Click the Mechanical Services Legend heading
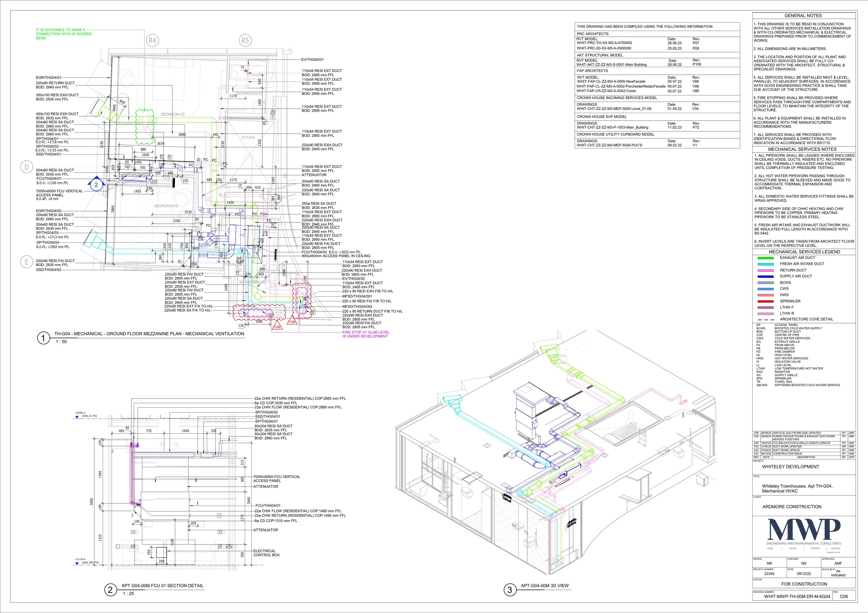The image size is (868, 613). click(804, 252)
